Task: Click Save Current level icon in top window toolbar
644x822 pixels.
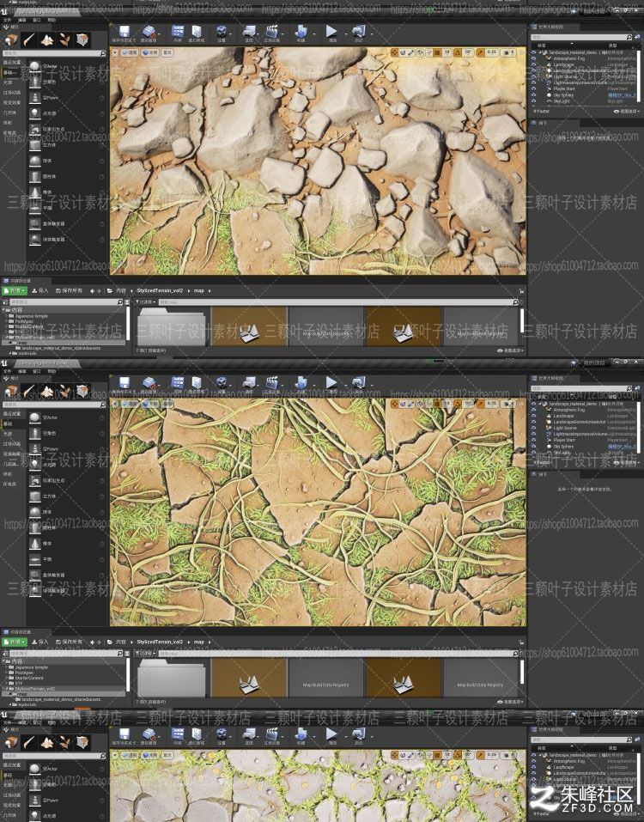Action: [x=125, y=33]
